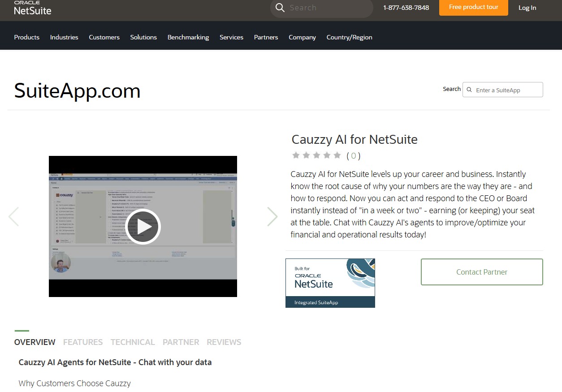Click the fifth rating star
The height and width of the screenshot is (392, 562).
[337, 155]
